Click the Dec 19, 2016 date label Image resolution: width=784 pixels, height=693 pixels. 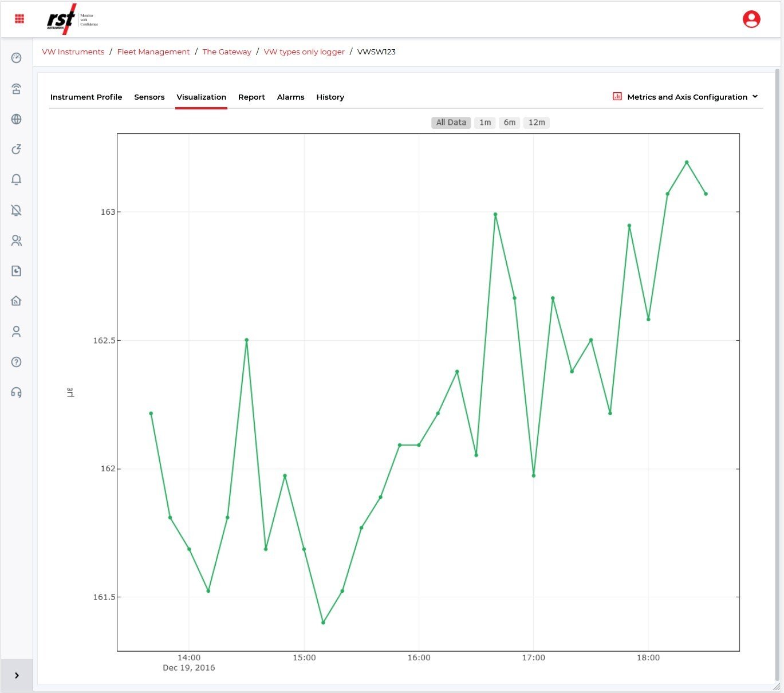coord(189,668)
